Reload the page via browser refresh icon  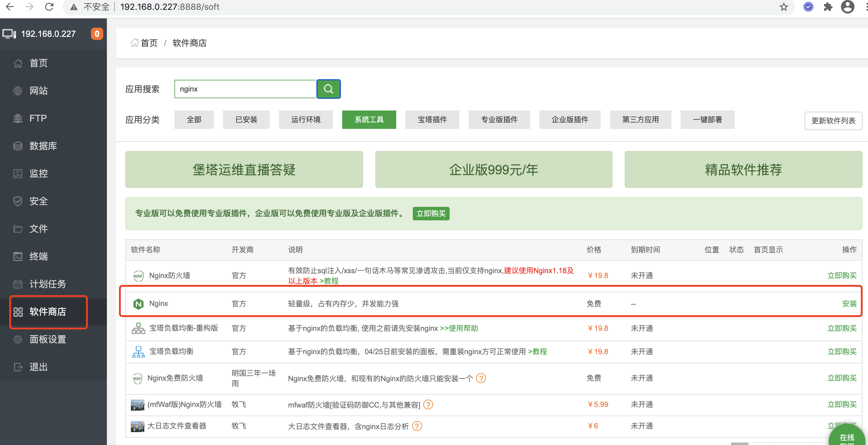click(49, 7)
